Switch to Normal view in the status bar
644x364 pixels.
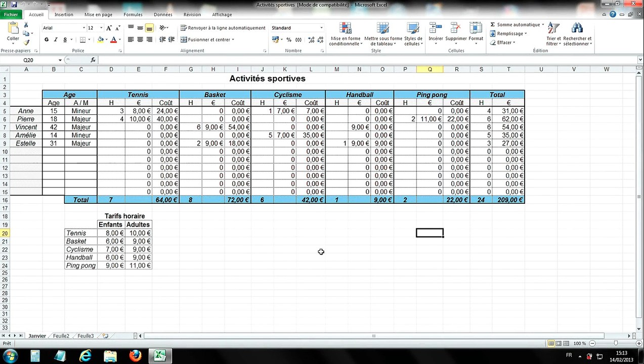click(x=551, y=344)
